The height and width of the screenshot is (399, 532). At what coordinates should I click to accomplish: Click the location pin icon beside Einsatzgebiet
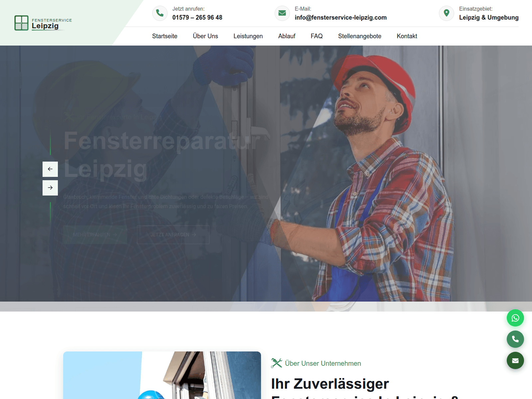(447, 13)
